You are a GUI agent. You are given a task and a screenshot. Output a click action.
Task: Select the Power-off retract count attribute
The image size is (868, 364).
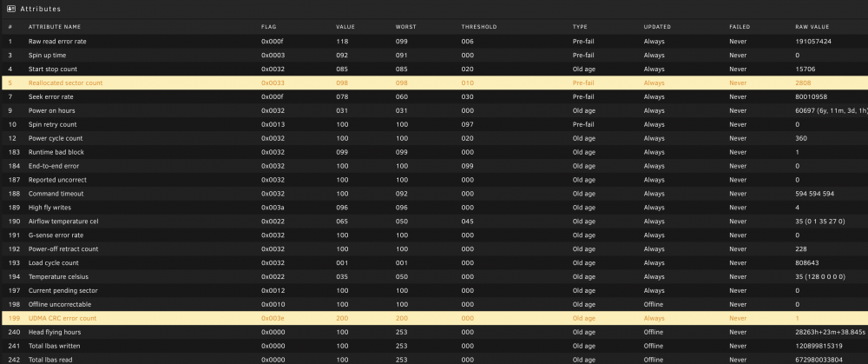pos(63,249)
